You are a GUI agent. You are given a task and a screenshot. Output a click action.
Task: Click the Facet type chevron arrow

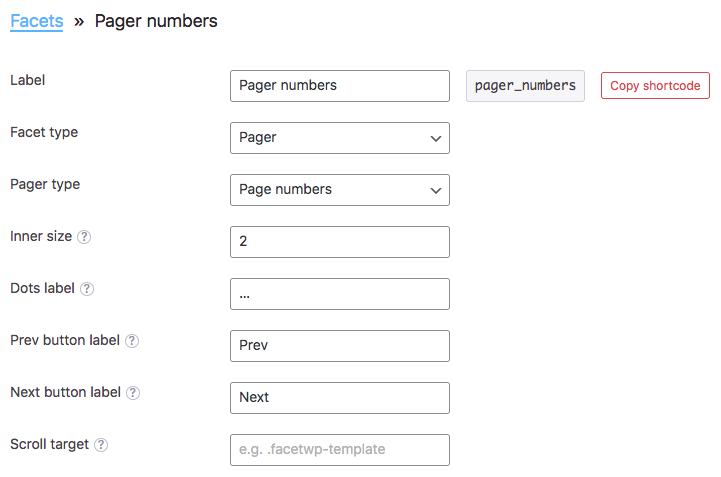pos(435,138)
